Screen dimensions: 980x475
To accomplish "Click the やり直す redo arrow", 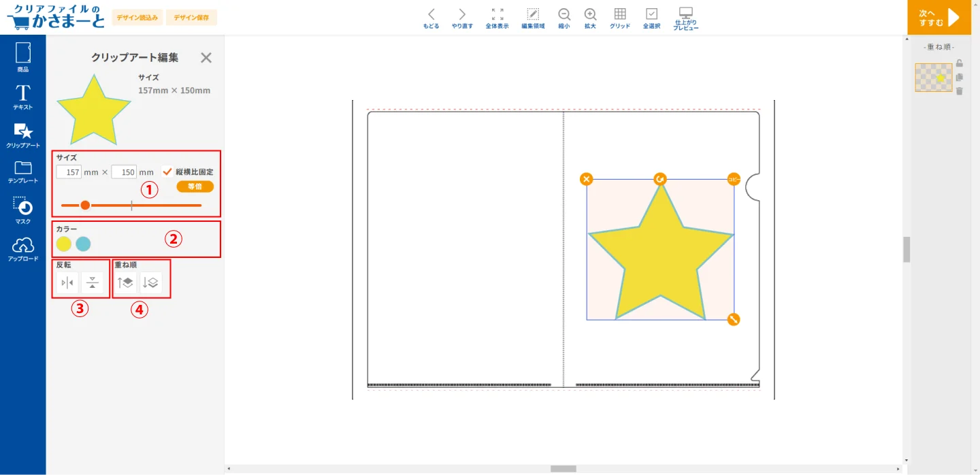I will tap(462, 18).
